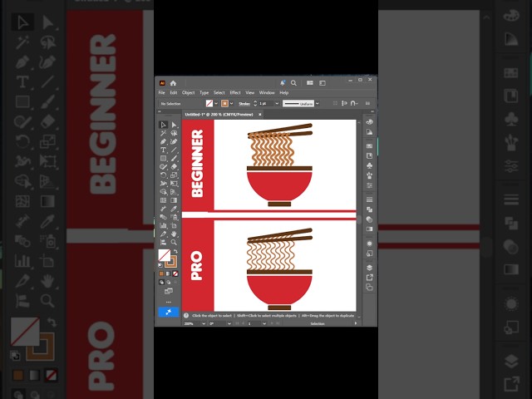
Task: Open the Appearance panel
Action: (369, 244)
